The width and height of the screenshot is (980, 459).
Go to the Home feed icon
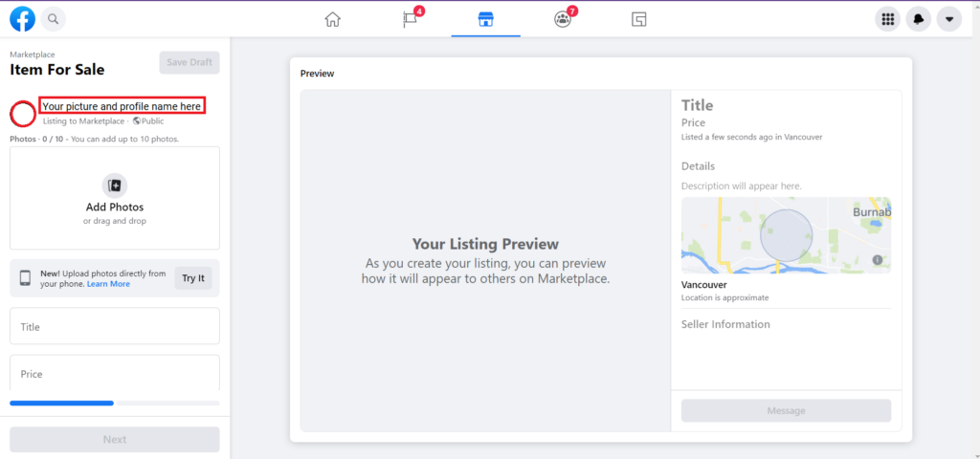332,19
